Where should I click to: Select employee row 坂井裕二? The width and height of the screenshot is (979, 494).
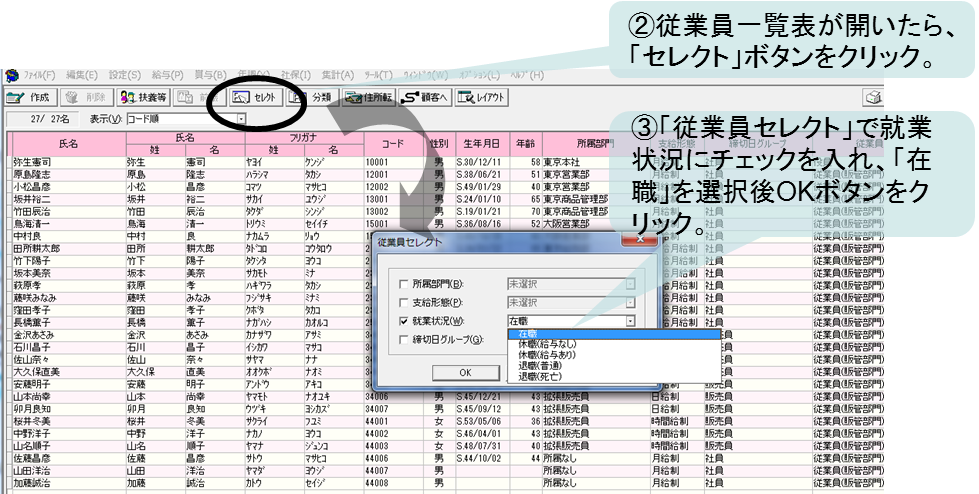coord(445,199)
